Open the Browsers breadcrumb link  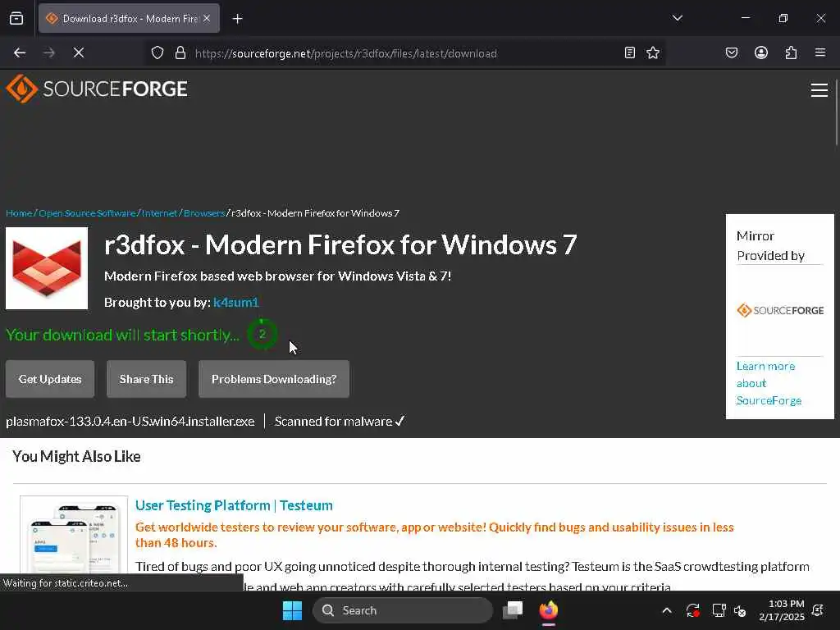tap(204, 213)
